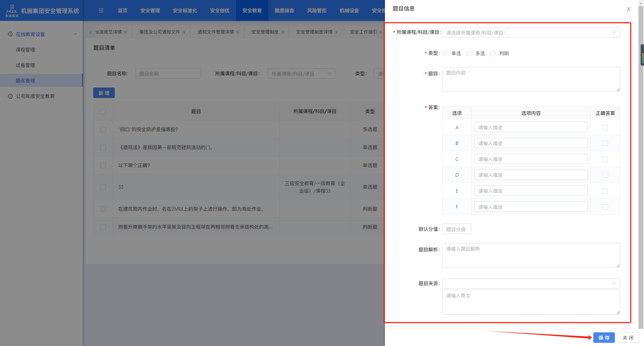Screen dimensions: 644x346
Task: Open the 所属课程/科目/课目 dropdown in form
Action: (x=531, y=32)
